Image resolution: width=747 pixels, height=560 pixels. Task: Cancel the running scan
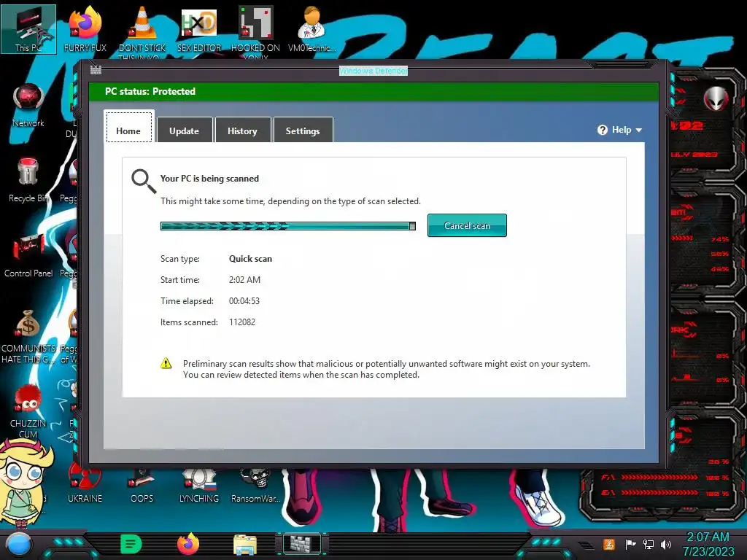(467, 226)
